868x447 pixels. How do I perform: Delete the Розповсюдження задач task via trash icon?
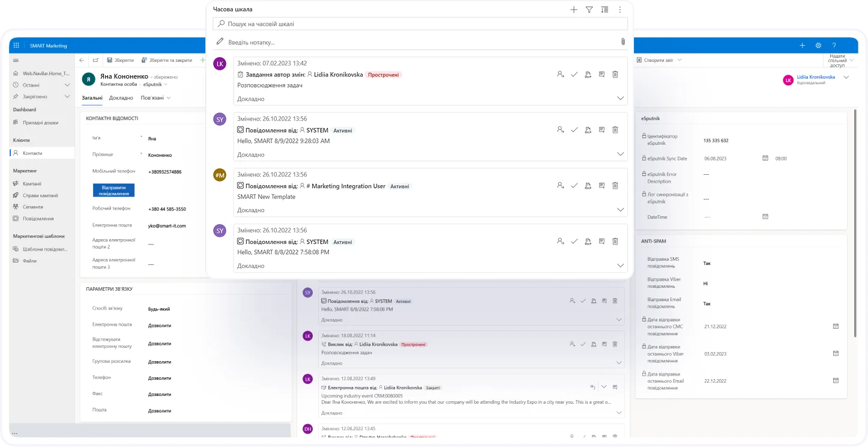pos(615,74)
